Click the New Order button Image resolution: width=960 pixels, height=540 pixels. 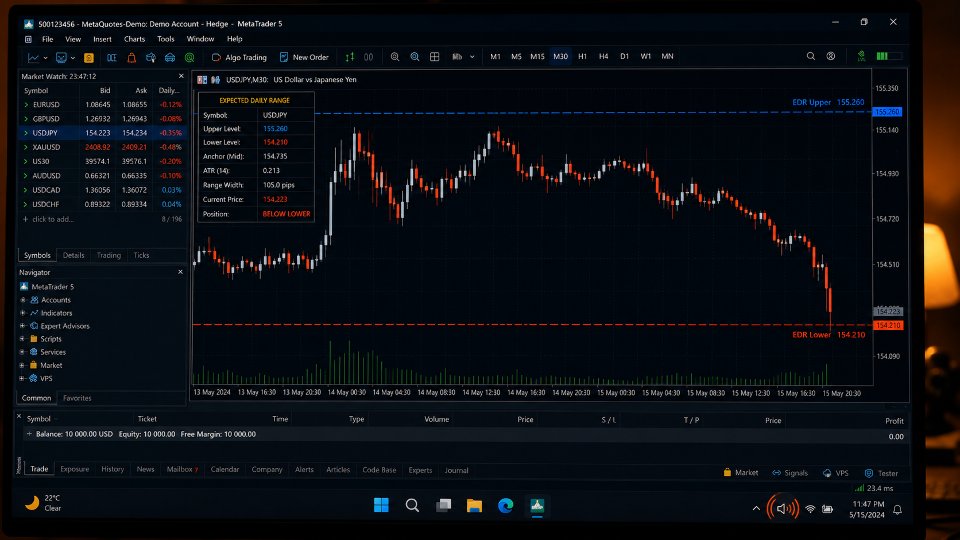pos(304,58)
